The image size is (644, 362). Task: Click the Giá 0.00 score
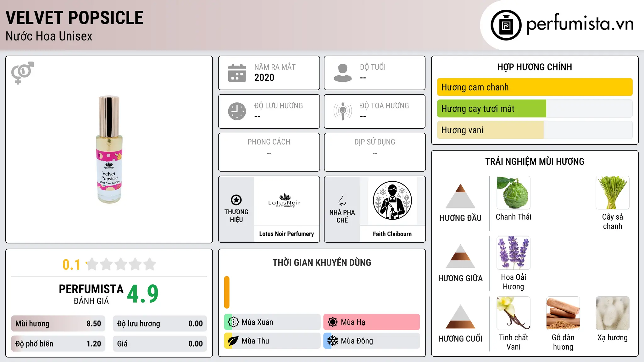[x=160, y=344]
